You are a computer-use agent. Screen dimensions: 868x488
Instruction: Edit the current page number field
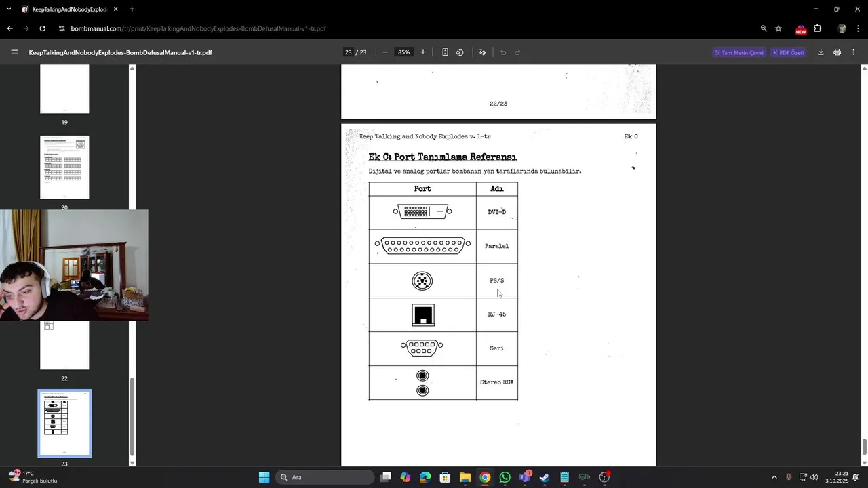point(349,52)
